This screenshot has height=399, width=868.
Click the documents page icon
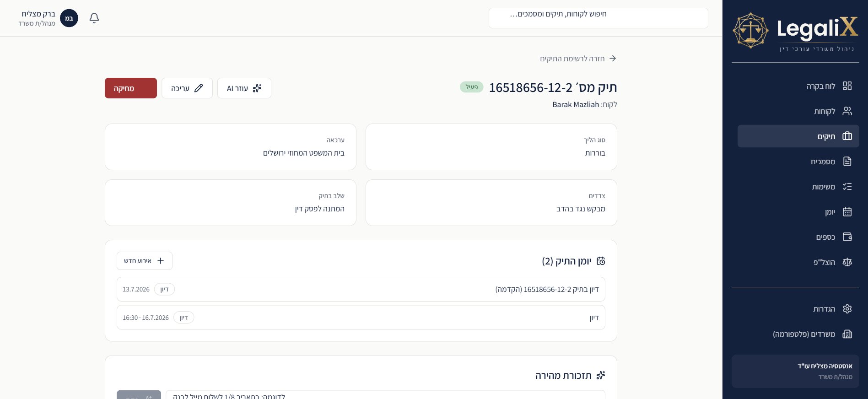point(847,162)
